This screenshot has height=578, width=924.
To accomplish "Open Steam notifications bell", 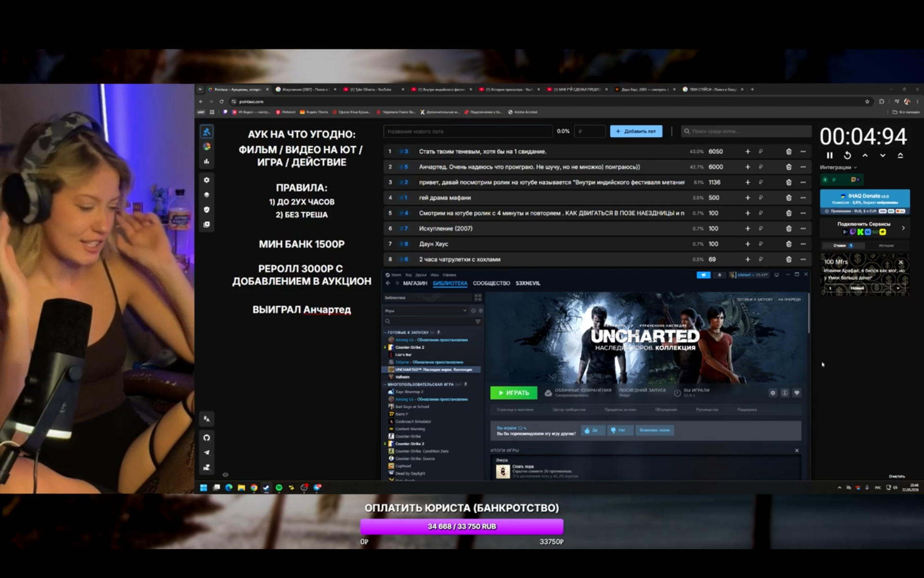I will pos(719,275).
